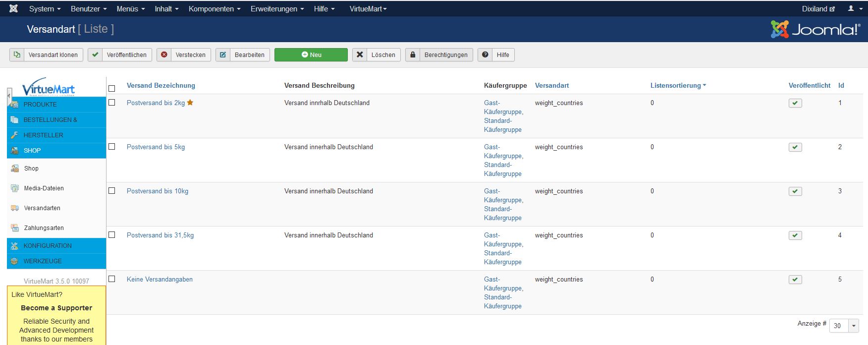
Task: Open the Erweiterungen menu
Action: pos(276,8)
